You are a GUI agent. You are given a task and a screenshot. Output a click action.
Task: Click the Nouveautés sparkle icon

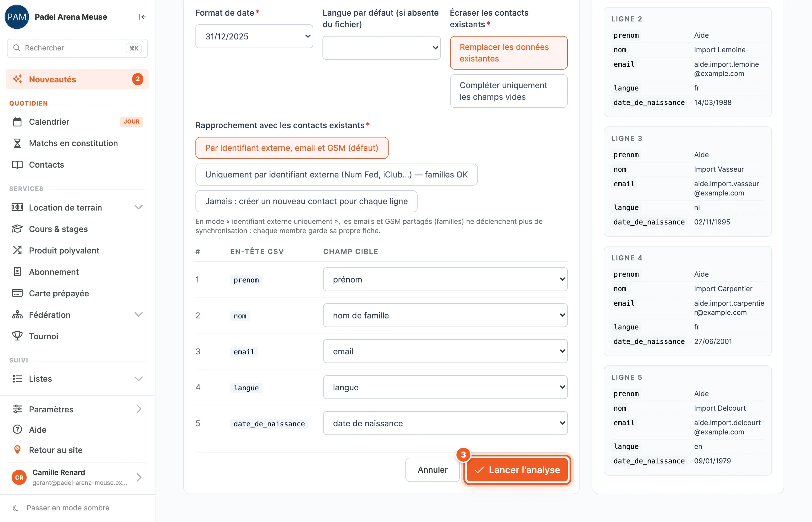tap(17, 79)
